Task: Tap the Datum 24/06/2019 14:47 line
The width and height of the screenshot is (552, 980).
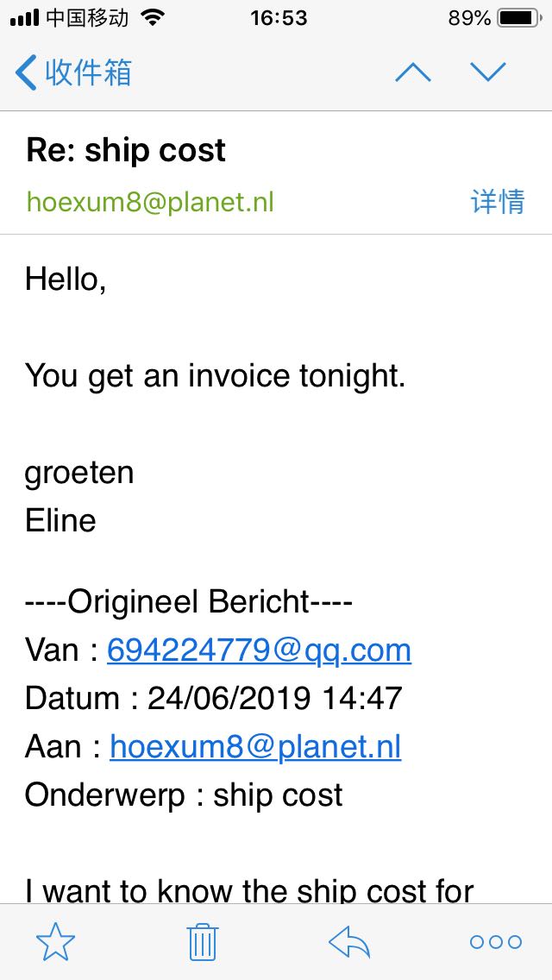Action: pyautogui.click(x=213, y=698)
